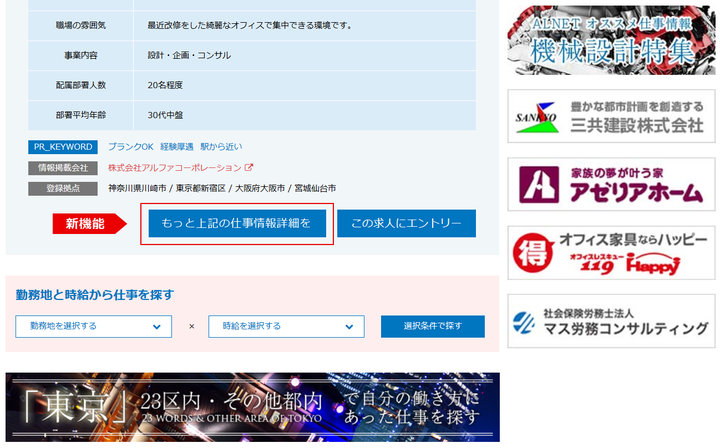Select the 駅から近い keyword link

click(221, 147)
